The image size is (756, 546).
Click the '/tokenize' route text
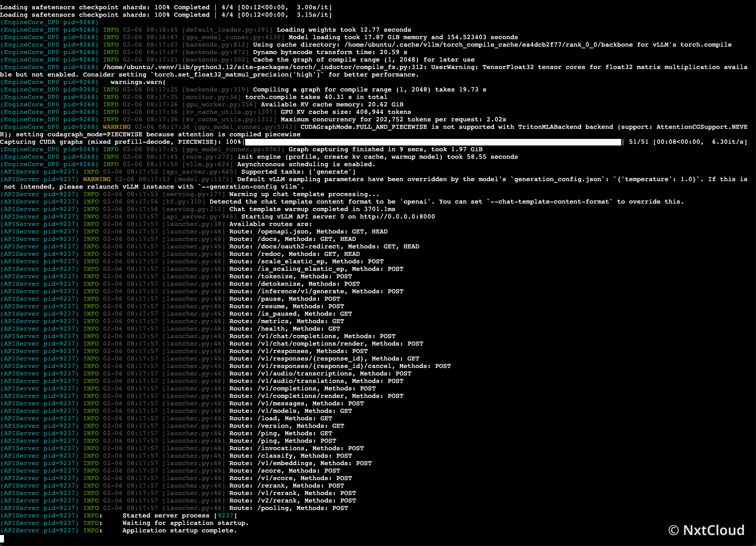click(275, 277)
